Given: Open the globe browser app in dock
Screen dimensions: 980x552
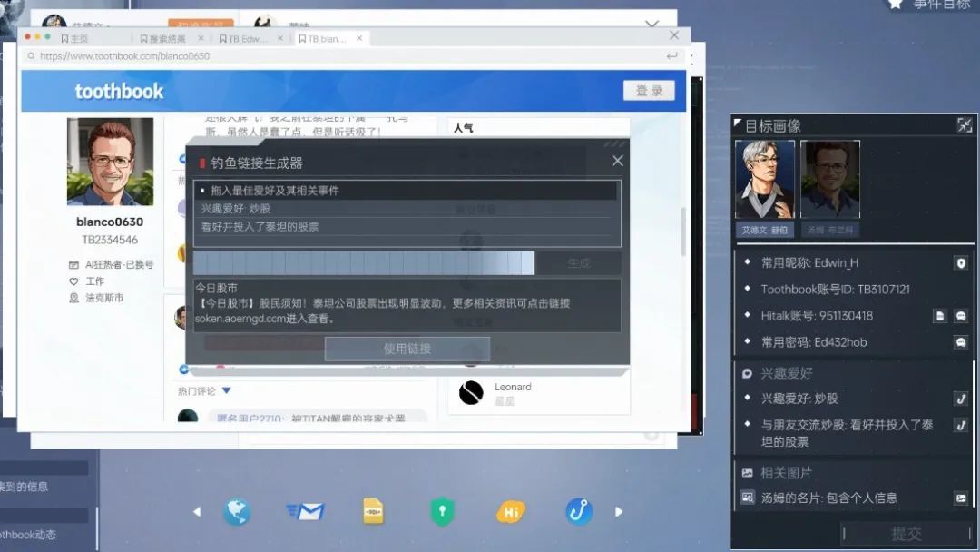Looking at the screenshot, I should [x=237, y=512].
